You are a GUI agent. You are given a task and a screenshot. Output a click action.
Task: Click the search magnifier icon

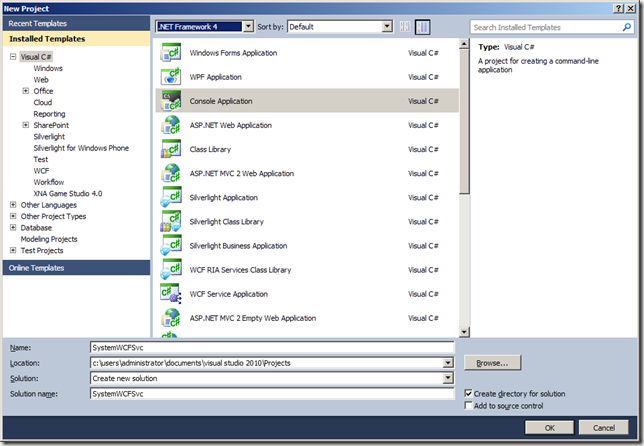(x=627, y=27)
